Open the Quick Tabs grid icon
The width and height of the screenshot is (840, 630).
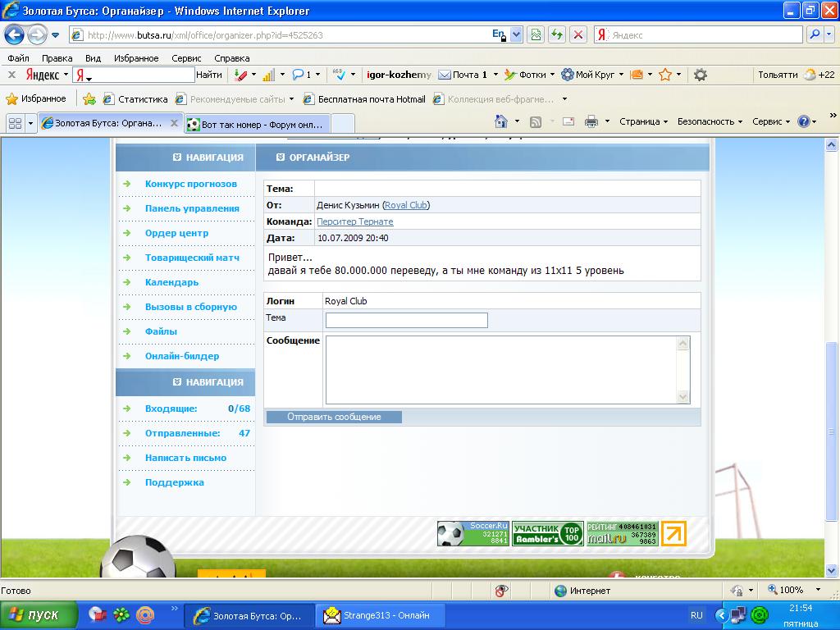[14, 123]
